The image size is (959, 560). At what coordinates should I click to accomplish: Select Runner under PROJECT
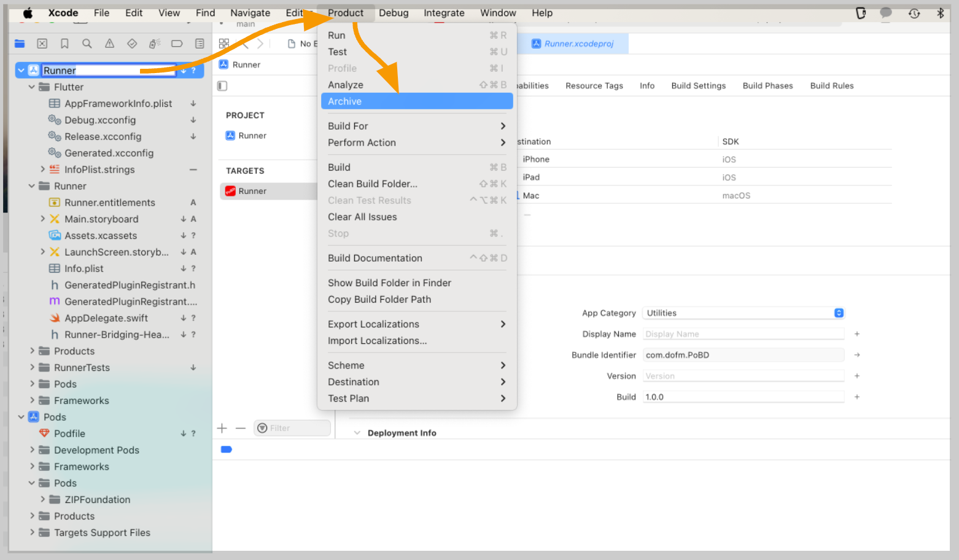tap(252, 136)
